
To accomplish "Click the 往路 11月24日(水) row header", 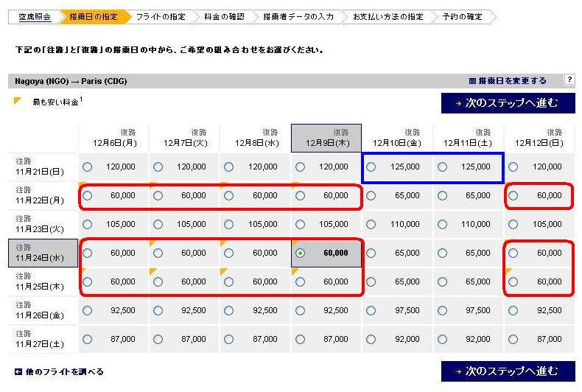I will [43, 253].
